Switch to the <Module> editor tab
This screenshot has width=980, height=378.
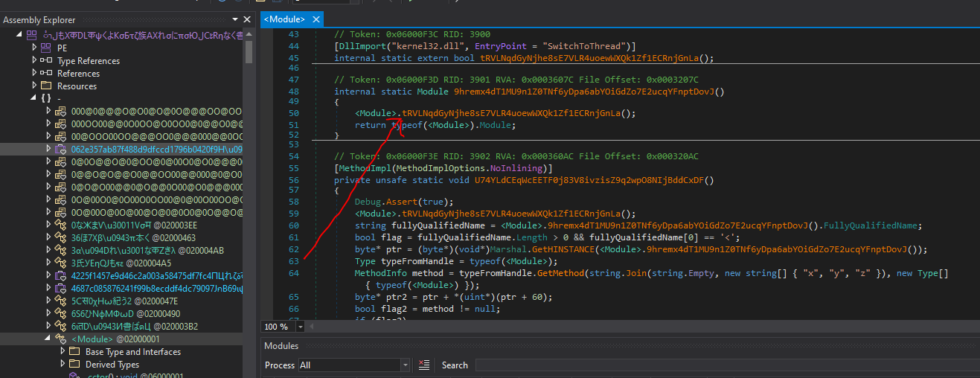point(285,19)
